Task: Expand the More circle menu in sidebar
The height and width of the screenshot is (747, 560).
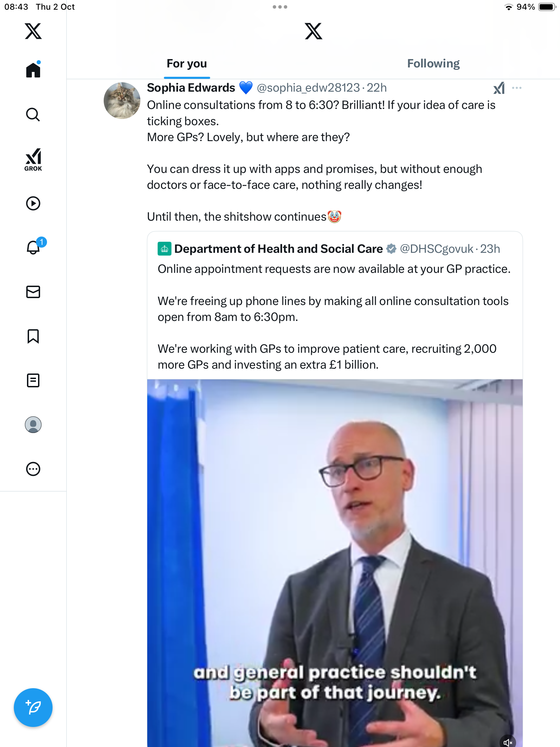Action: click(33, 469)
